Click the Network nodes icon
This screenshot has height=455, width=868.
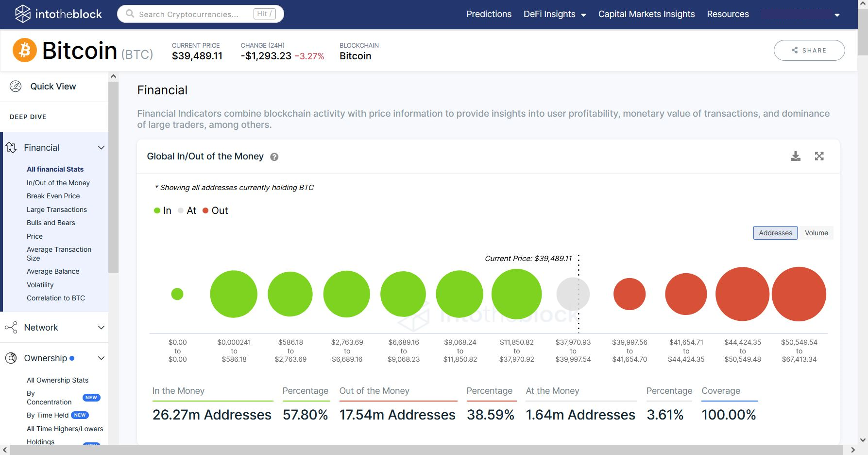[x=11, y=328]
